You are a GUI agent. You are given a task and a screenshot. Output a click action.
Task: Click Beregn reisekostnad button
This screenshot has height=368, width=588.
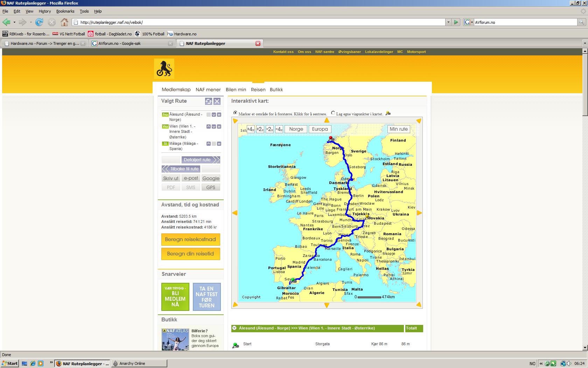tap(190, 239)
